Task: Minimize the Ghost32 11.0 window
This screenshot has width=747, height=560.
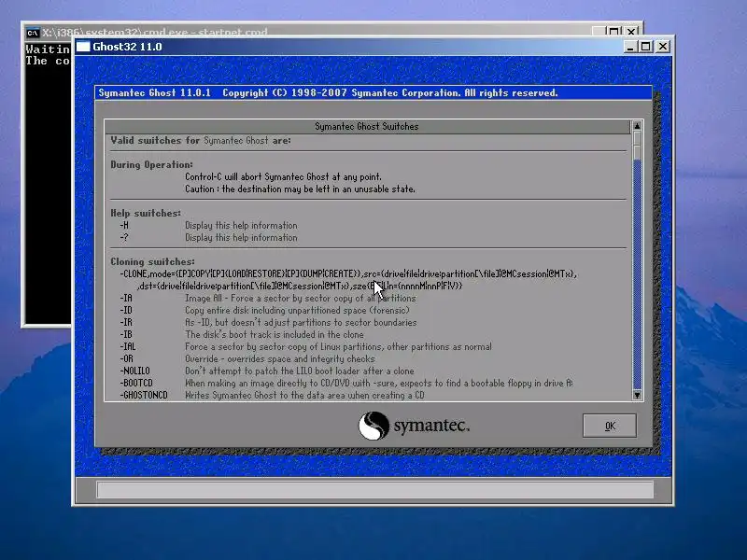Action: [630, 47]
